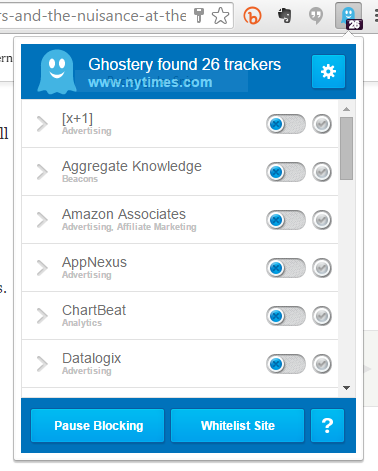Click the Whitelist Site button

(238, 426)
